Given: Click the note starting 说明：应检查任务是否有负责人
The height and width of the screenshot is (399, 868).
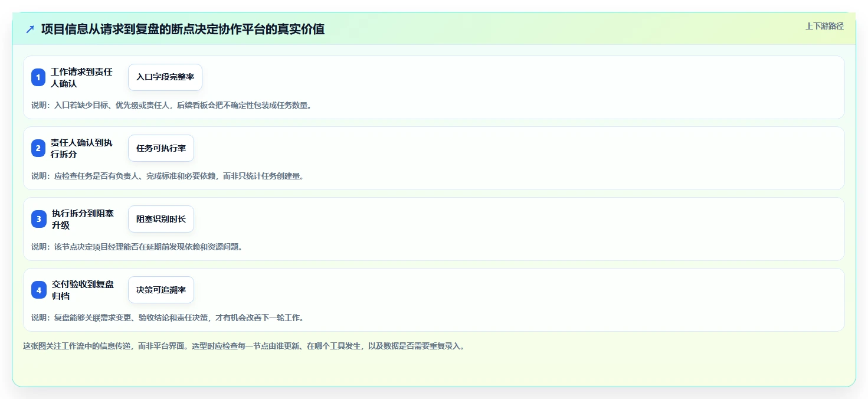Looking at the screenshot, I should [x=168, y=176].
